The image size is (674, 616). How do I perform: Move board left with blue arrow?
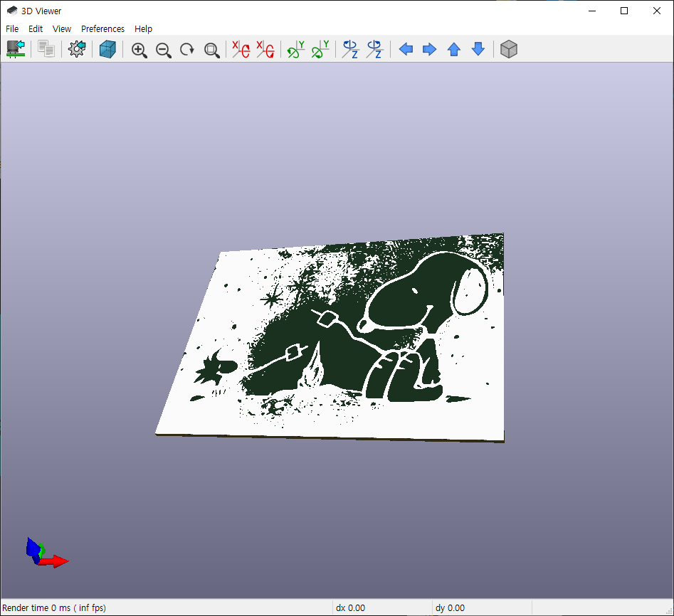pos(406,49)
